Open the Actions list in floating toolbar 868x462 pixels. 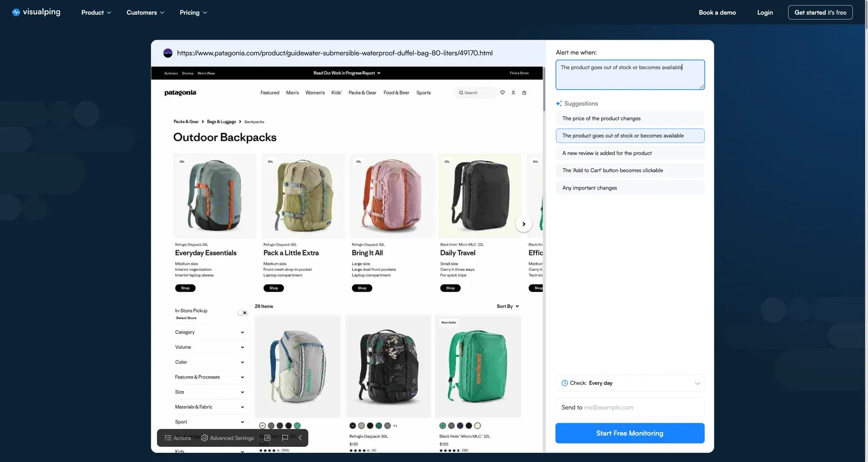click(x=178, y=438)
